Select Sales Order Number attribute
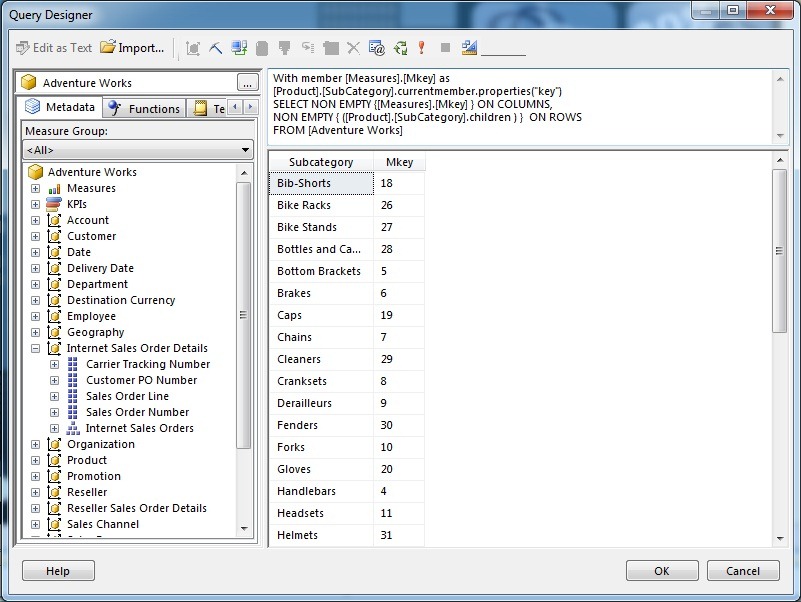 [x=137, y=412]
